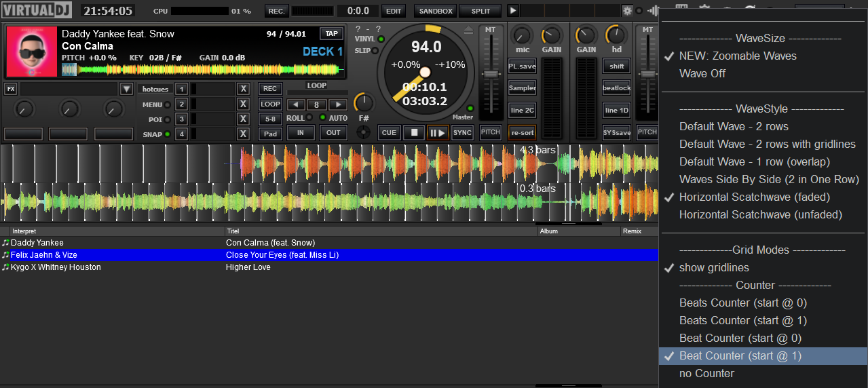Toggle SLIP mode indicator

pyautogui.click(x=375, y=51)
